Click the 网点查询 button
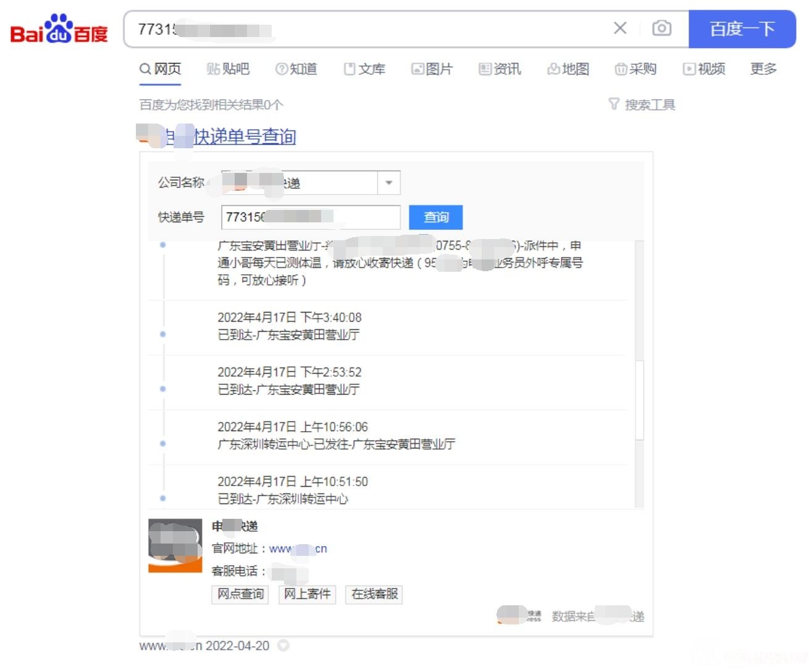The width and height of the screenshot is (809, 672). pyautogui.click(x=240, y=594)
